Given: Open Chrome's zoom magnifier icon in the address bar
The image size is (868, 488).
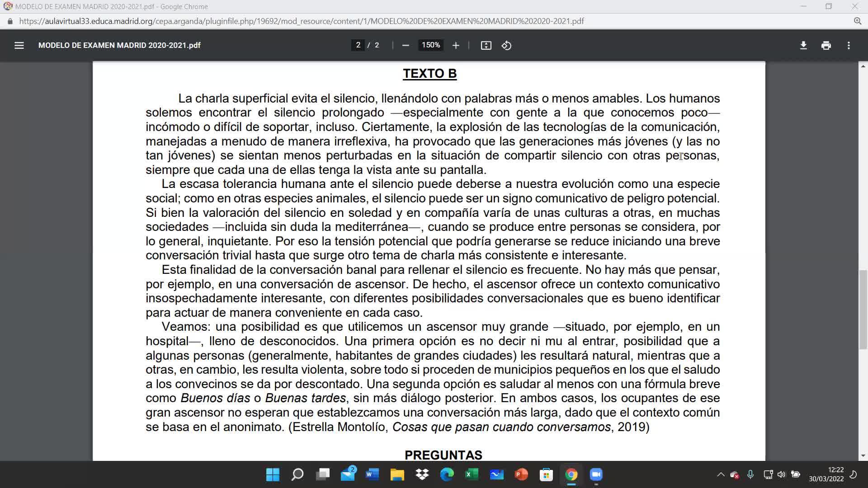Looking at the screenshot, I should pyautogui.click(x=858, y=21).
